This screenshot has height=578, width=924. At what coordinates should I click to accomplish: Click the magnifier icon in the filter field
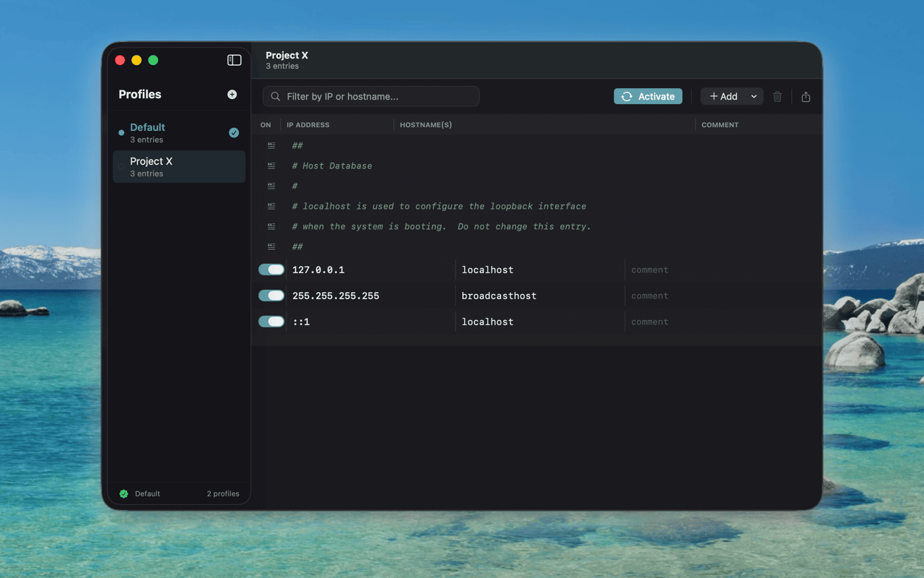275,96
